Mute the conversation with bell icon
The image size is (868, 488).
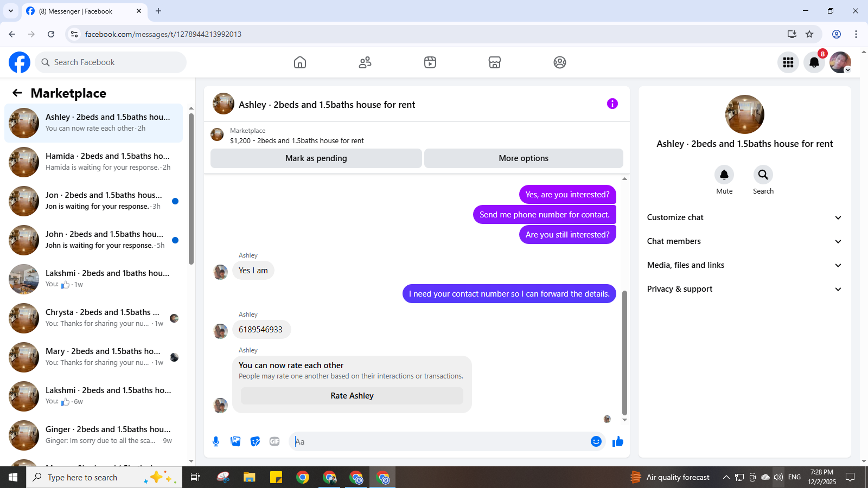pos(724,175)
